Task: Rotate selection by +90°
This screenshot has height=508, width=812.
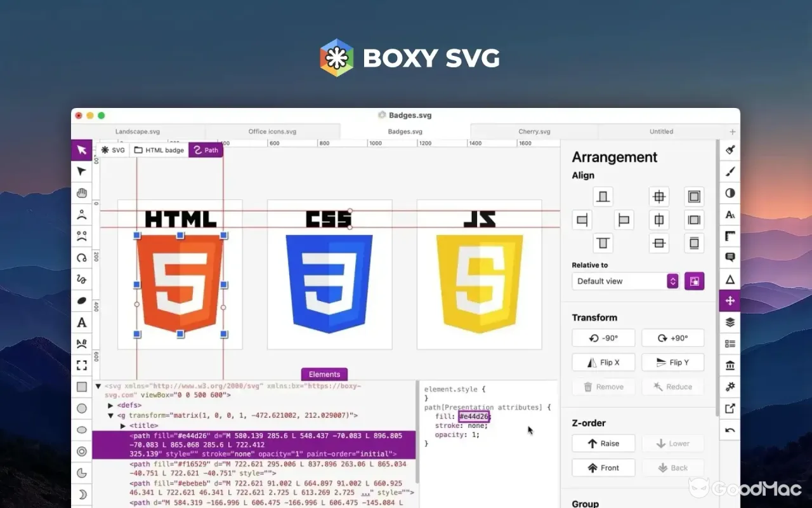Action: 673,338
